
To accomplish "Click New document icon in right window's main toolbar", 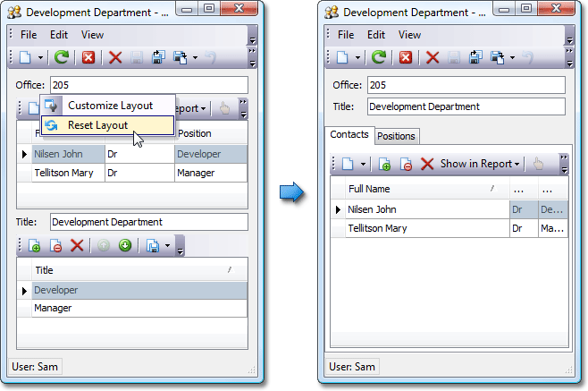I will click(342, 57).
